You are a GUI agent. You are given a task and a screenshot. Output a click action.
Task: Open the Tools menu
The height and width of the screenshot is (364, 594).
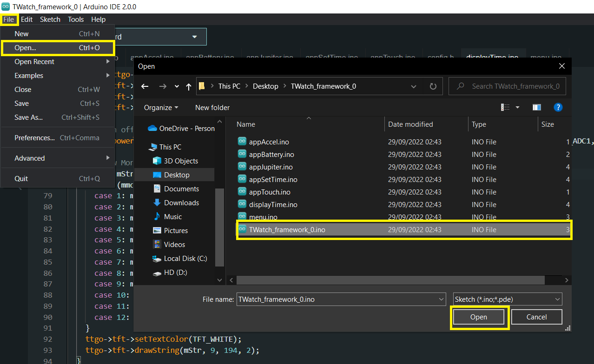coord(76,19)
